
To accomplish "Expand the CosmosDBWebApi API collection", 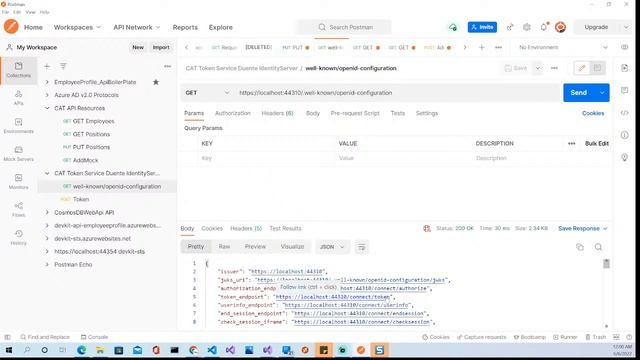I will point(47,213).
